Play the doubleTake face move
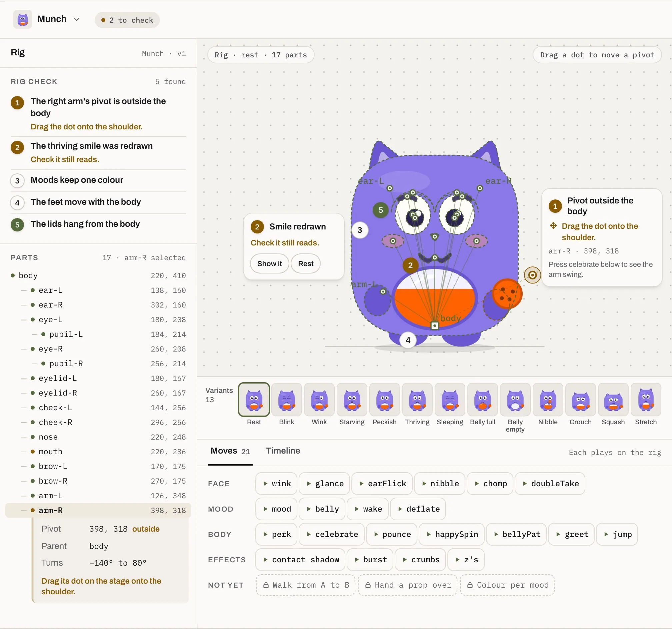672x629 pixels. (x=550, y=484)
